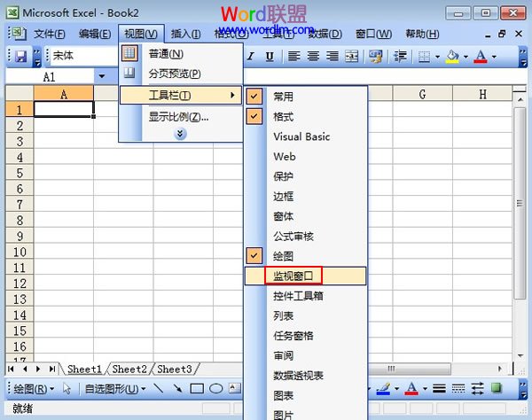Image resolution: width=532 pixels, height=420 pixels.
Task: Open the 帮助(H) menu
Action: coord(422,34)
